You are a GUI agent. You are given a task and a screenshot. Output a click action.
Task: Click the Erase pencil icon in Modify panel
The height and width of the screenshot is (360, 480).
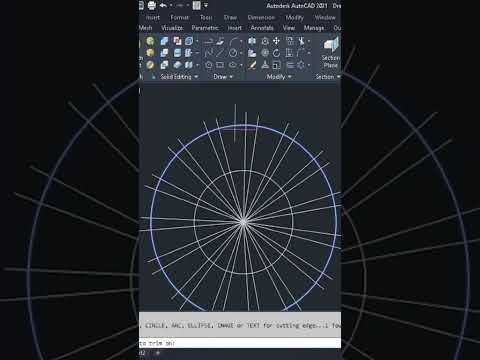pyautogui.click(x=252, y=65)
